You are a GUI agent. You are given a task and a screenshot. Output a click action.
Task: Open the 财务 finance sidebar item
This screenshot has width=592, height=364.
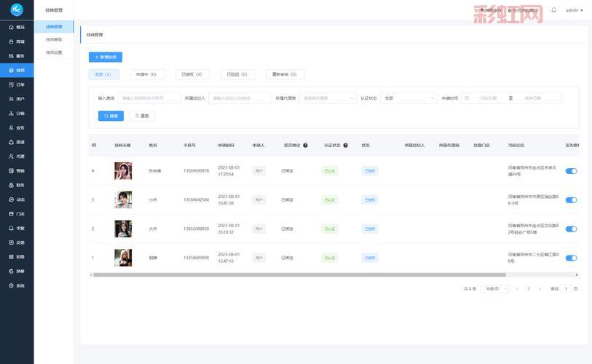pos(17,185)
